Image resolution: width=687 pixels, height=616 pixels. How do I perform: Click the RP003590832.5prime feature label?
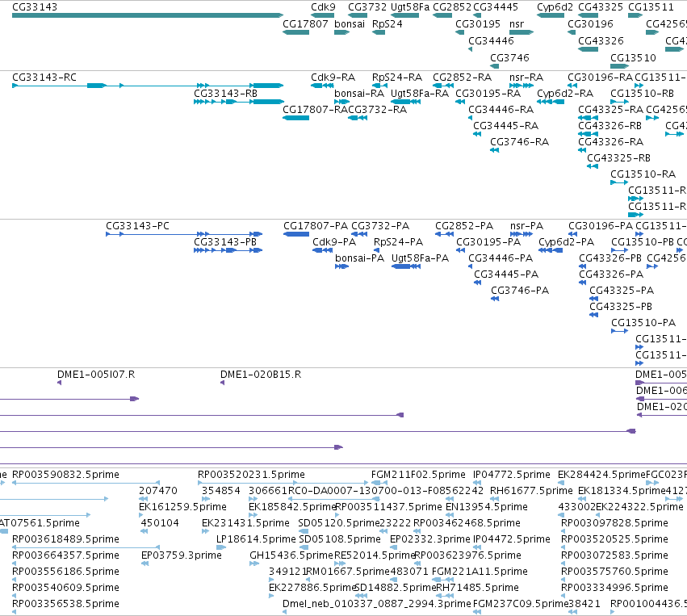[65, 475]
